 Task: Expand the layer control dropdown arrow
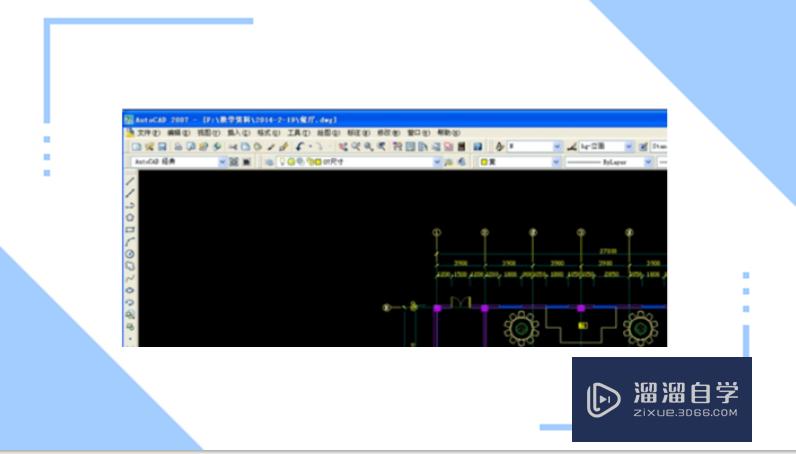(437, 162)
